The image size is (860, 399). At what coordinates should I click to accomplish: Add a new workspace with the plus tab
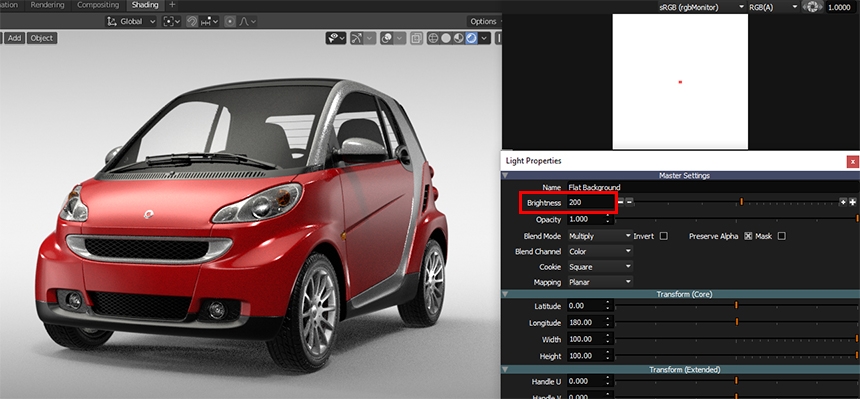tap(172, 5)
